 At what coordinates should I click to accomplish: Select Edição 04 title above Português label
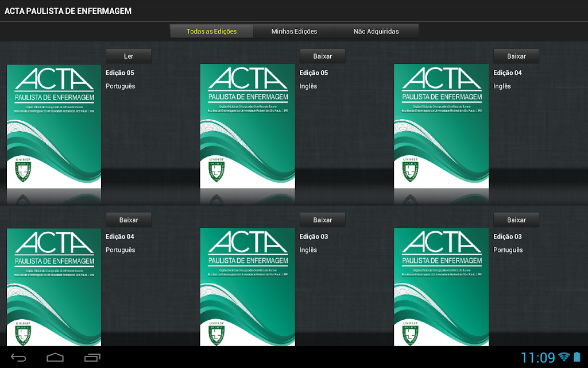[119, 236]
